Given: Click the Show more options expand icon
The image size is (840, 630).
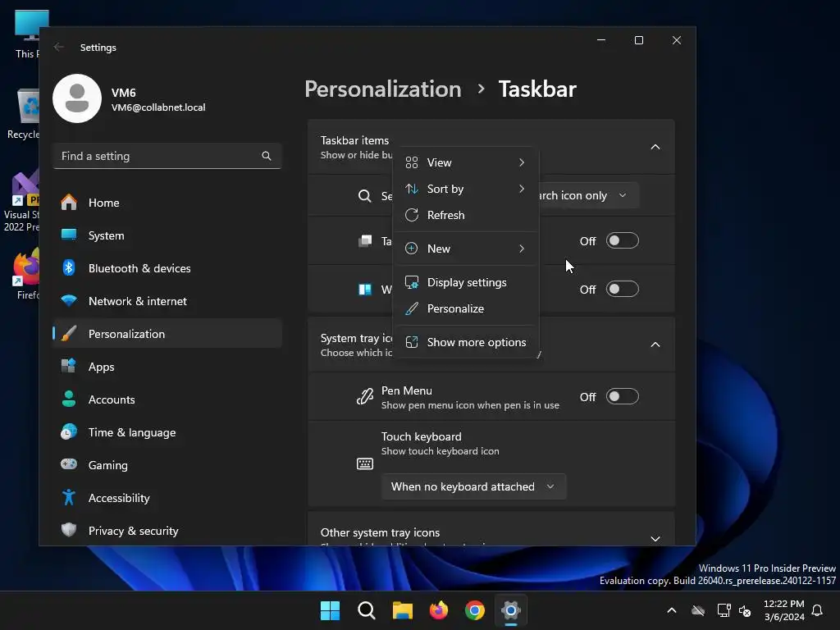Looking at the screenshot, I should 412,342.
